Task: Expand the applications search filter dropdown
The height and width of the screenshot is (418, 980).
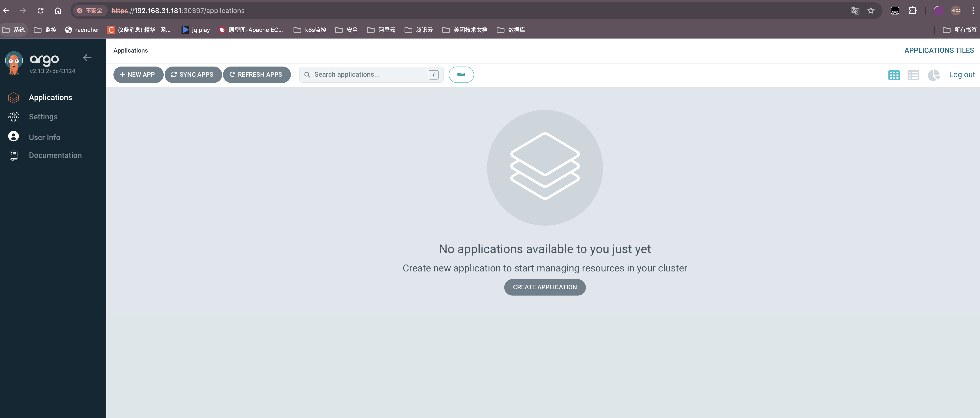Action: pyautogui.click(x=461, y=74)
